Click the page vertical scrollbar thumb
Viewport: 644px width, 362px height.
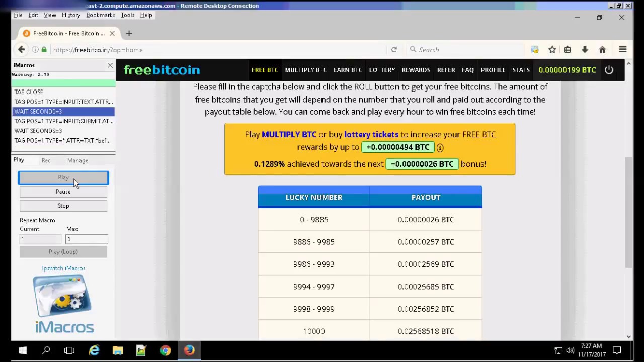628,212
